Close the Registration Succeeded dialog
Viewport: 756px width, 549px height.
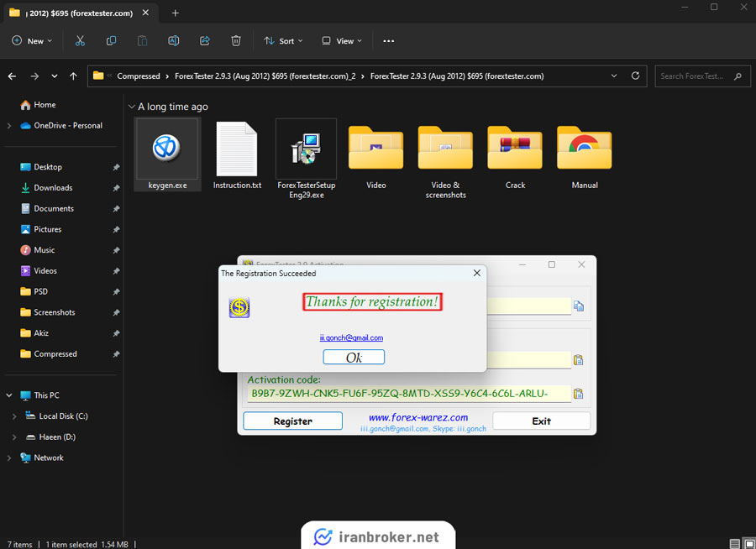pos(477,273)
